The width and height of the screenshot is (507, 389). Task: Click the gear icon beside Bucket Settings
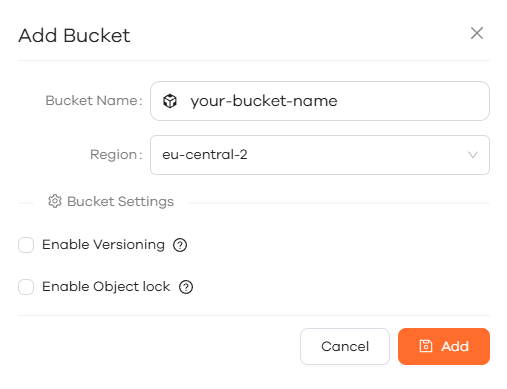55,201
